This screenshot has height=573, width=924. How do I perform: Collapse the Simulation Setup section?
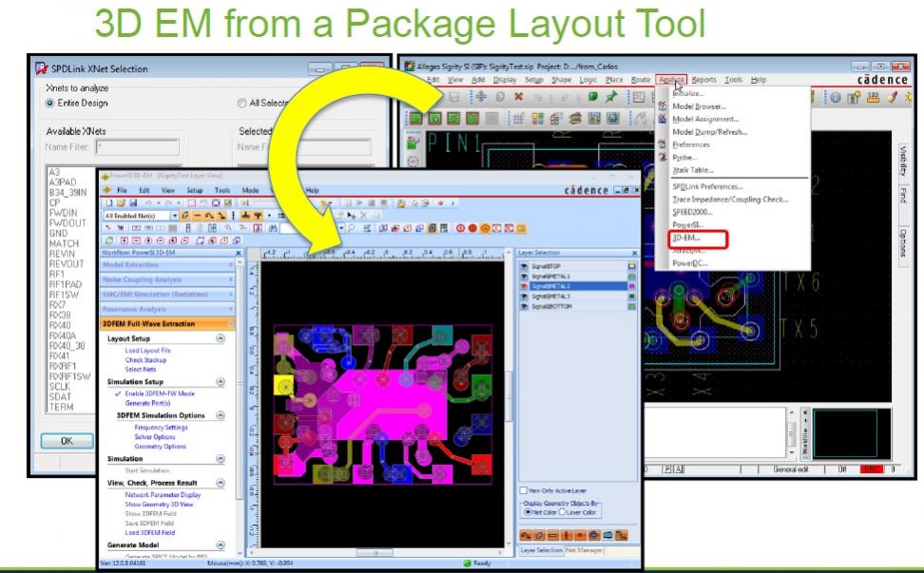coord(221,382)
